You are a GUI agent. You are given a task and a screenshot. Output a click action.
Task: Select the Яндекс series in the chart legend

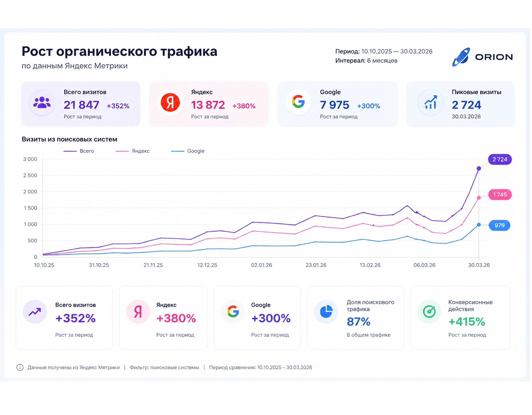133,151
